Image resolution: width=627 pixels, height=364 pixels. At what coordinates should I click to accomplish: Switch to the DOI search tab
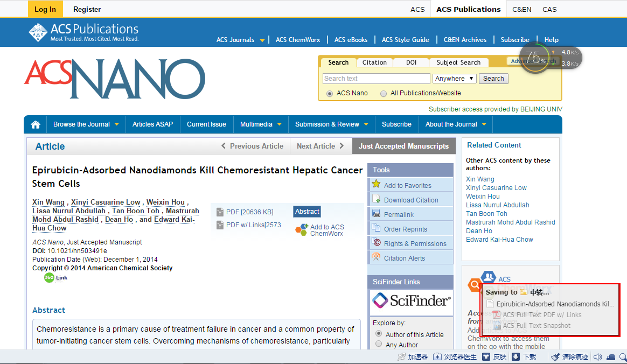[x=411, y=62]
